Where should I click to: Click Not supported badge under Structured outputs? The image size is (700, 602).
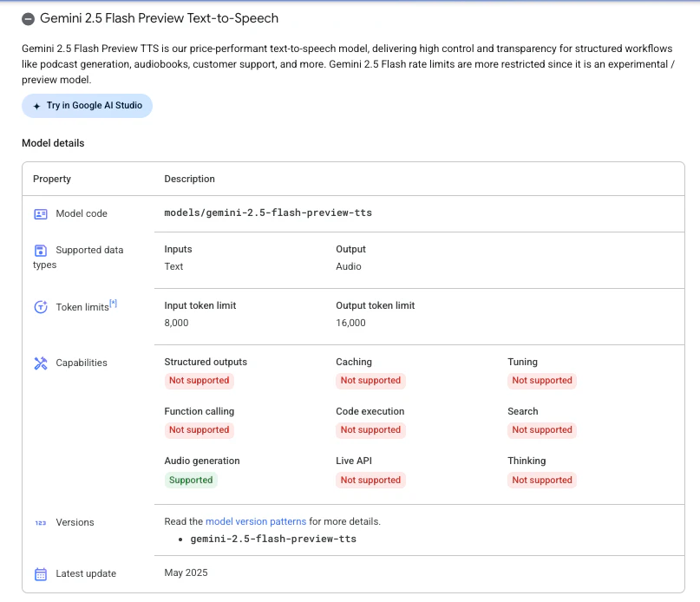coord(200,381)
